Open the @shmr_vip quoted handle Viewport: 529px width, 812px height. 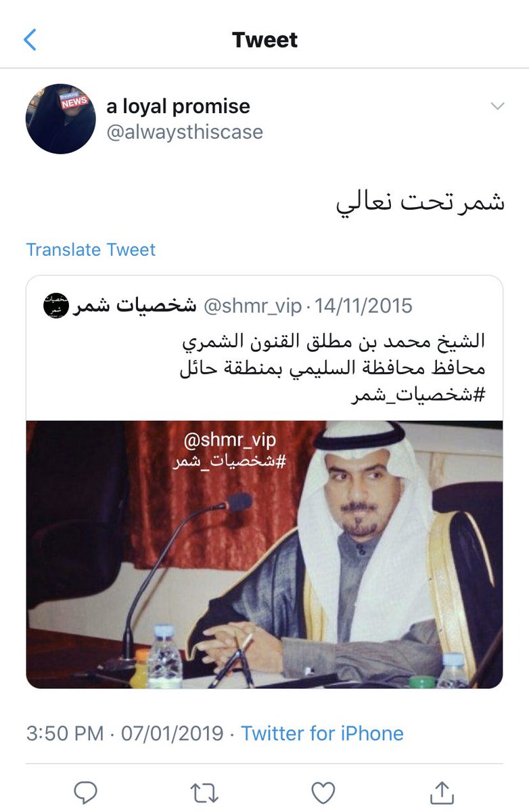pyautogui.click(x=252, y=306)
